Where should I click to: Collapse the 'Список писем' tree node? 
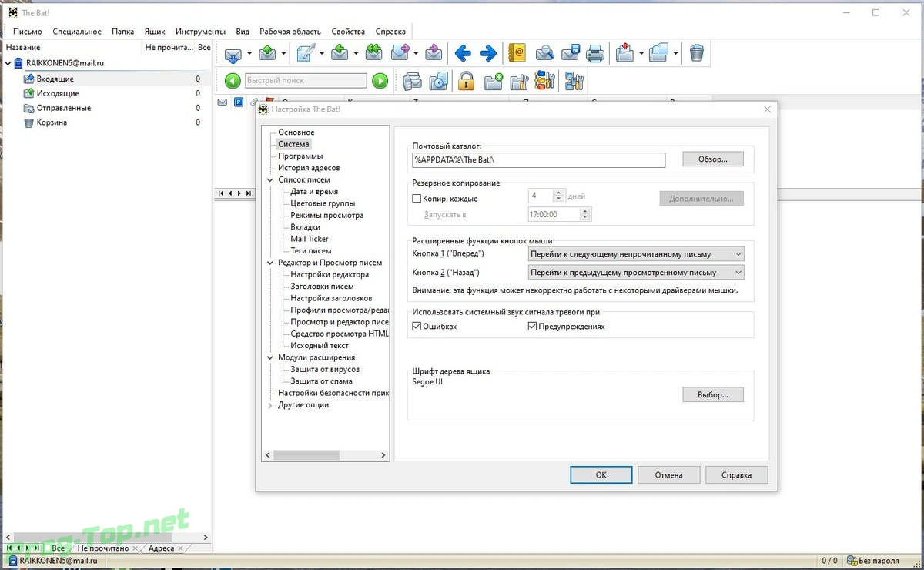(x=270, y=179)
